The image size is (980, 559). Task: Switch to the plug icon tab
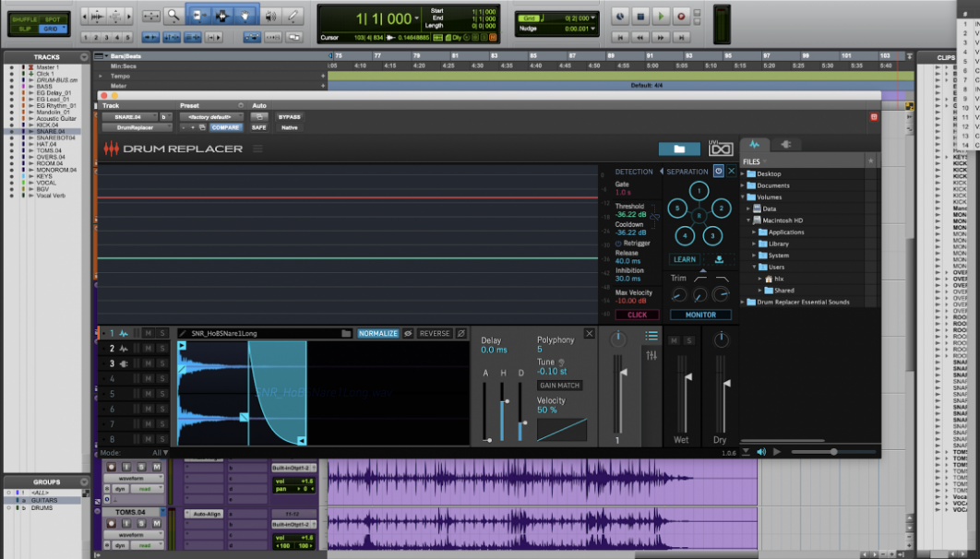pos(785,144)
